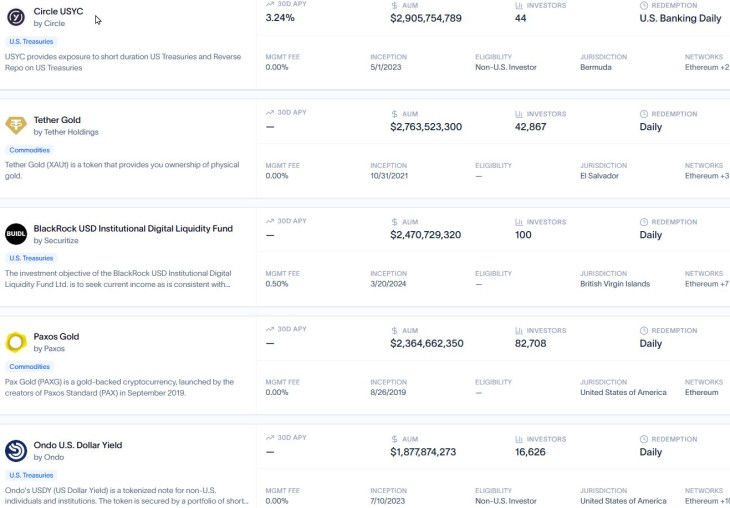This screenshot has height=508, width=730.
Task: Click the clock icon beside Circle USYC Redemption
Action: coord(643,5)
